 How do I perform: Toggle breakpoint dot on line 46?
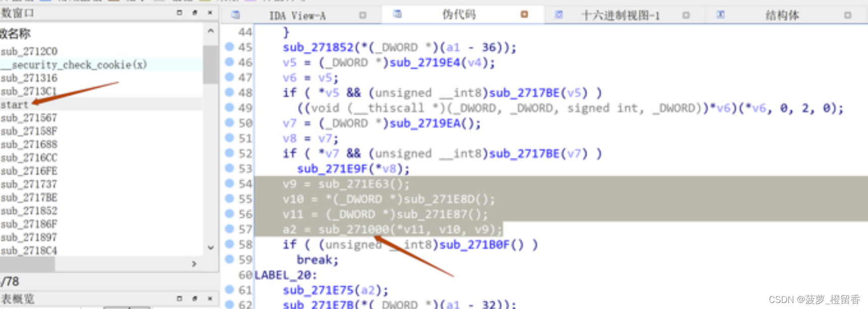point(229,62)
